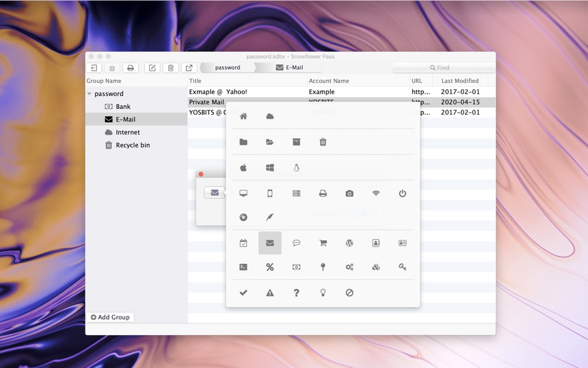
Task: Select the highlighted envelope mail icon
Action: point(270,243)
